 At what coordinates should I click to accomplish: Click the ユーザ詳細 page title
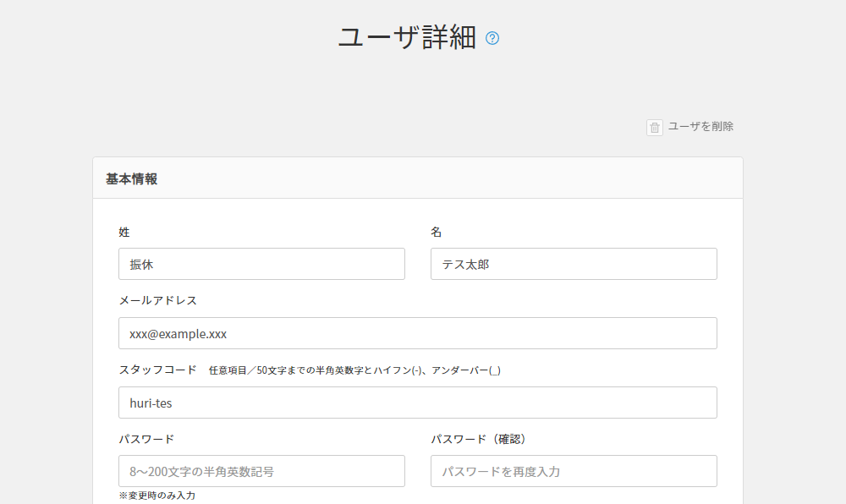click(407, 38)
